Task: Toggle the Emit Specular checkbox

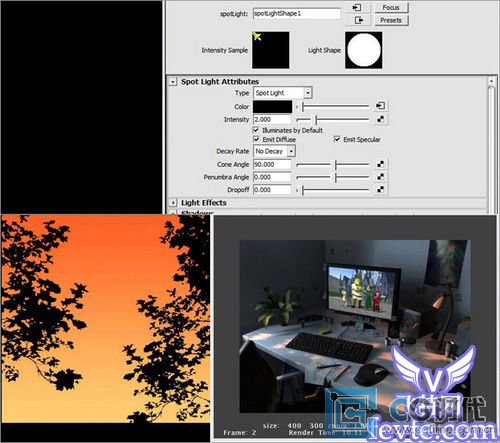Action: [337, 139]
